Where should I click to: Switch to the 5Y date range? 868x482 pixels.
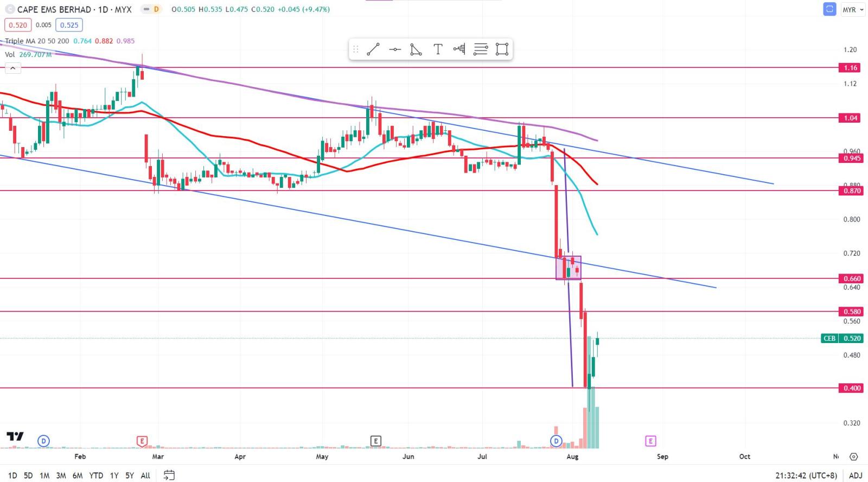point(130,475)
